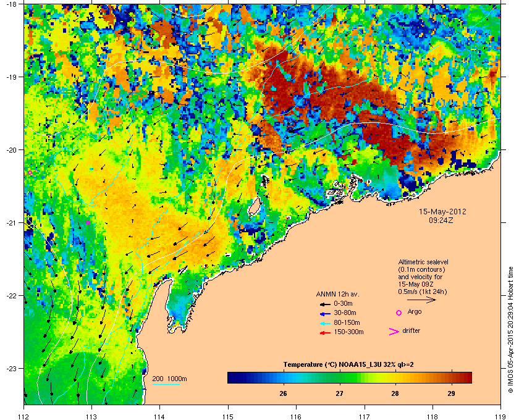Click the colorbar tick label 28

pyautogui.click(x=395, y=393)
